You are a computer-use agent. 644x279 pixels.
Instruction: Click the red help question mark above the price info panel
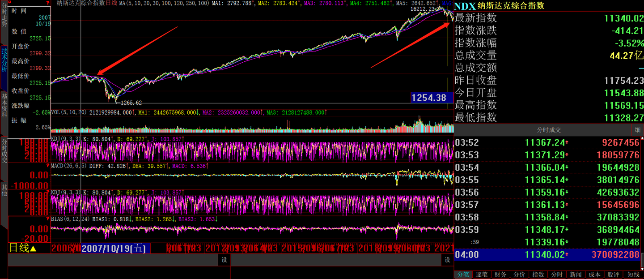click(x=48, y=3)
